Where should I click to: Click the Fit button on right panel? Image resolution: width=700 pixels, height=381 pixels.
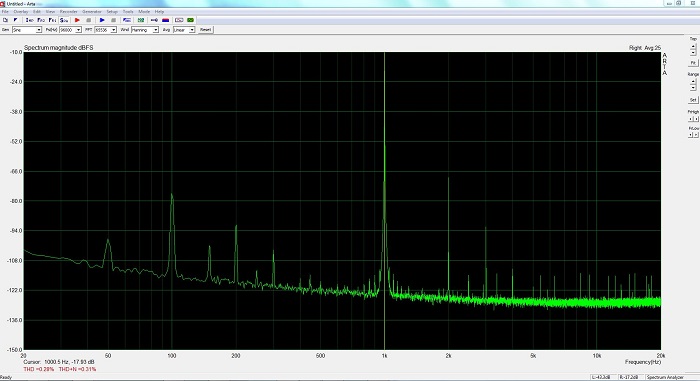(693, 63)
